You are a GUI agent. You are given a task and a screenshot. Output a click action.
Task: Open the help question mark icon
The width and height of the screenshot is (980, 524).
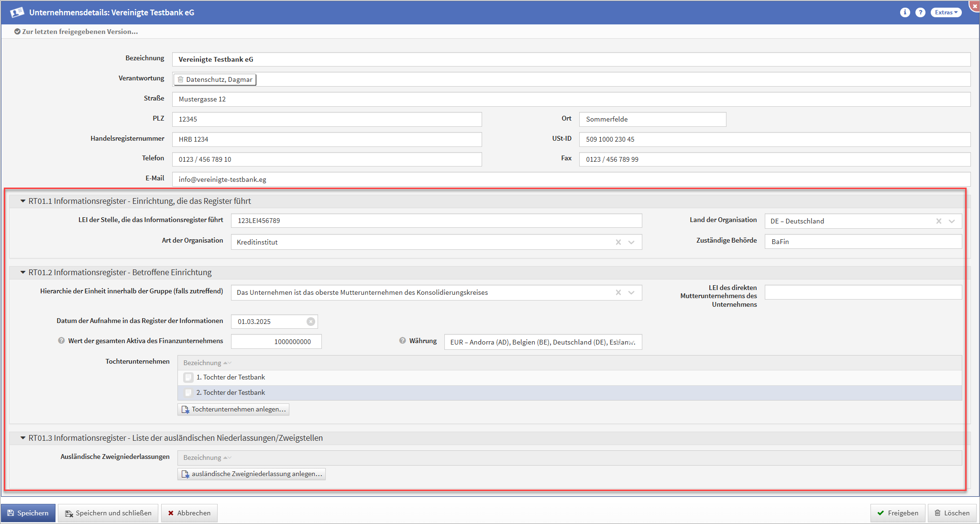920,12
